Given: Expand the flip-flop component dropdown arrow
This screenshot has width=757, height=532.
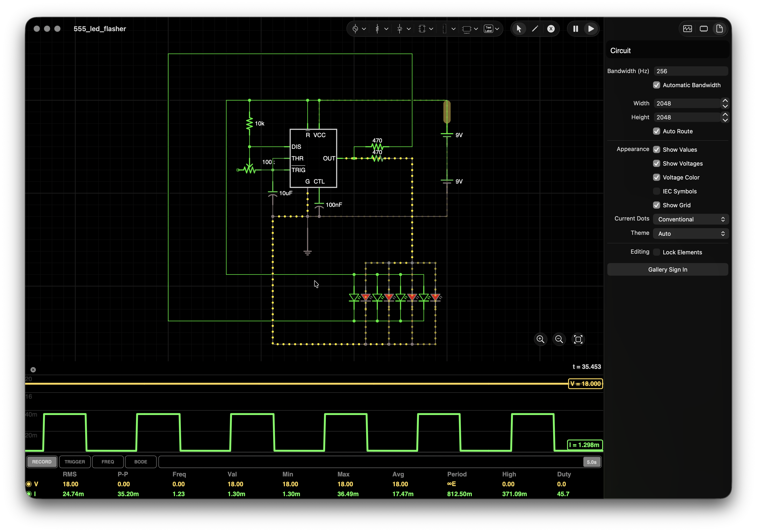Looking at the screenshot, I should (431, 29).
